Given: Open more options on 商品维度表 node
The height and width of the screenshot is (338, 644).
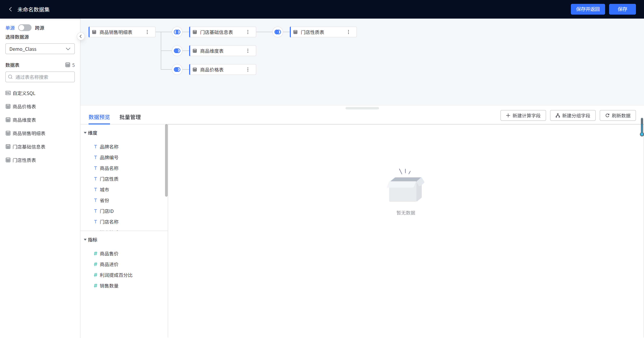Looking at the screenshot, I should tap(248, 51).
